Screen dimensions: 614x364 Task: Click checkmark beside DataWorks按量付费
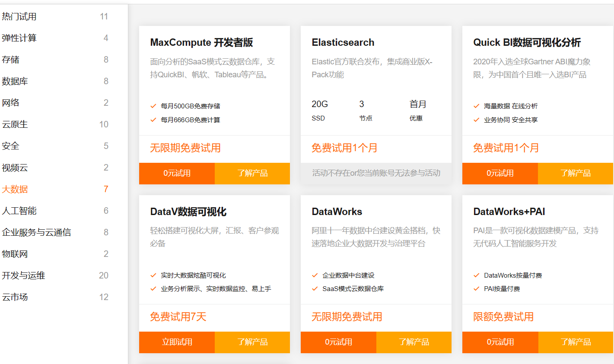coord(476,275)
